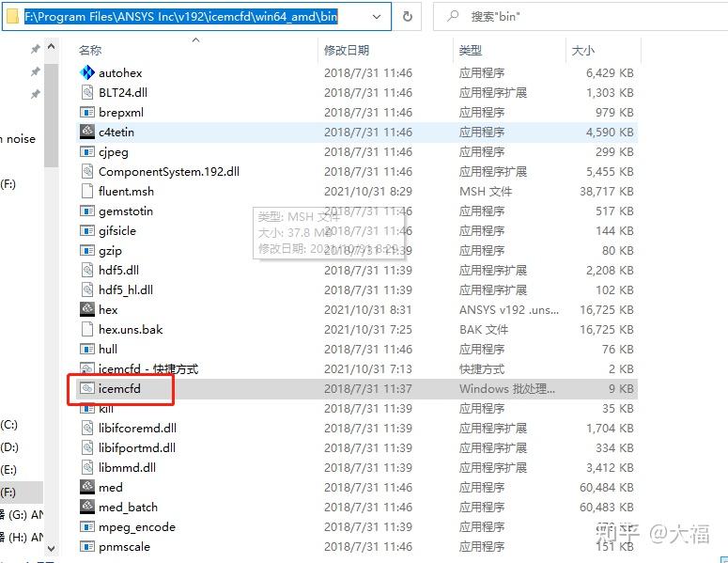Click the "6,429 KB" size of autohex
728x563 pixels.
[610, 73]
